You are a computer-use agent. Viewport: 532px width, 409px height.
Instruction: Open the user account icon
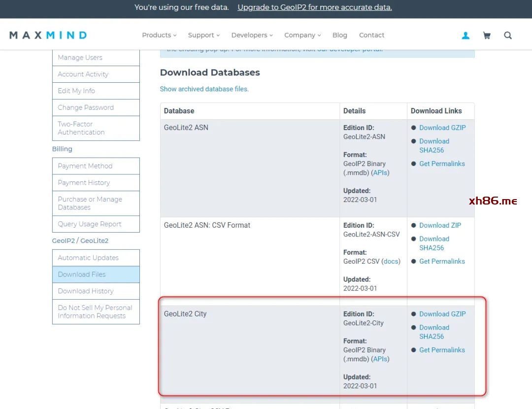[x=465, y=35]
